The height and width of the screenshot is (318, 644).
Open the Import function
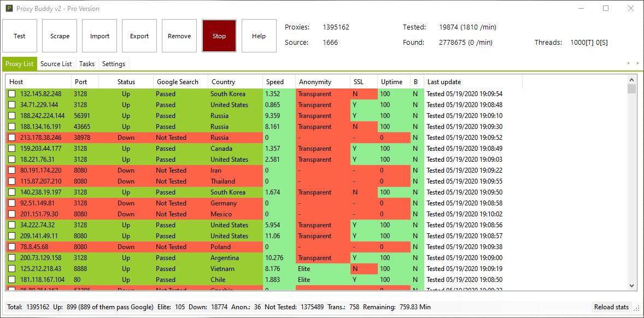99,36
